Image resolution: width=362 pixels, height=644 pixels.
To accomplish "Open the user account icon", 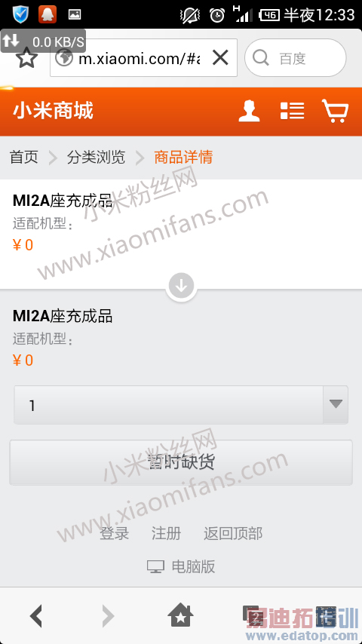I will click(x=249, y=111).
